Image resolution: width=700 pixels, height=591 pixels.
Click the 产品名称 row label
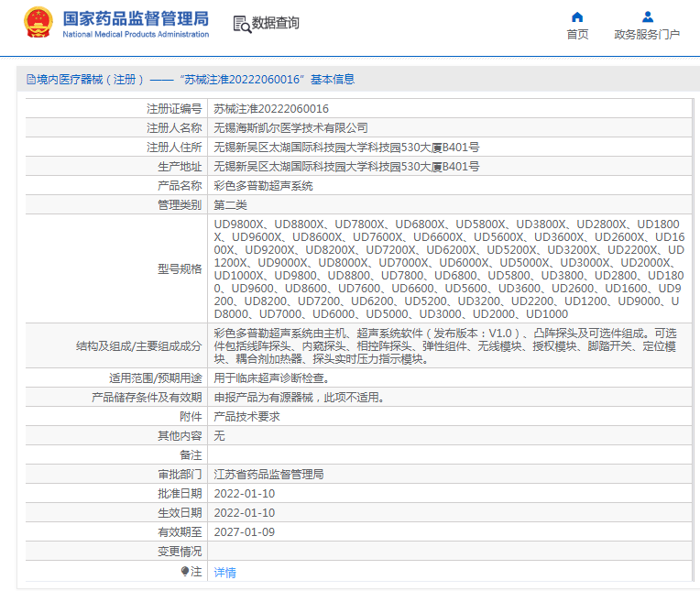(180, 186)
